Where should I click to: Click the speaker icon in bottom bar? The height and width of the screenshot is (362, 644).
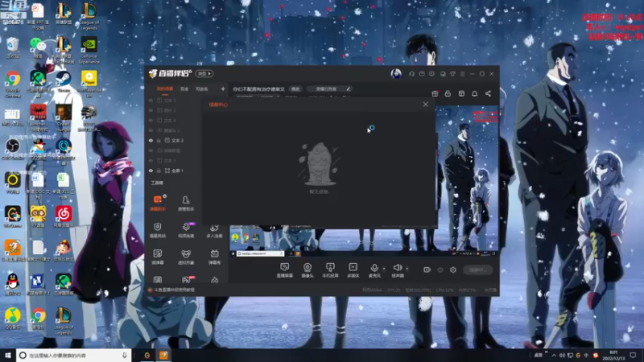(397, 268)
